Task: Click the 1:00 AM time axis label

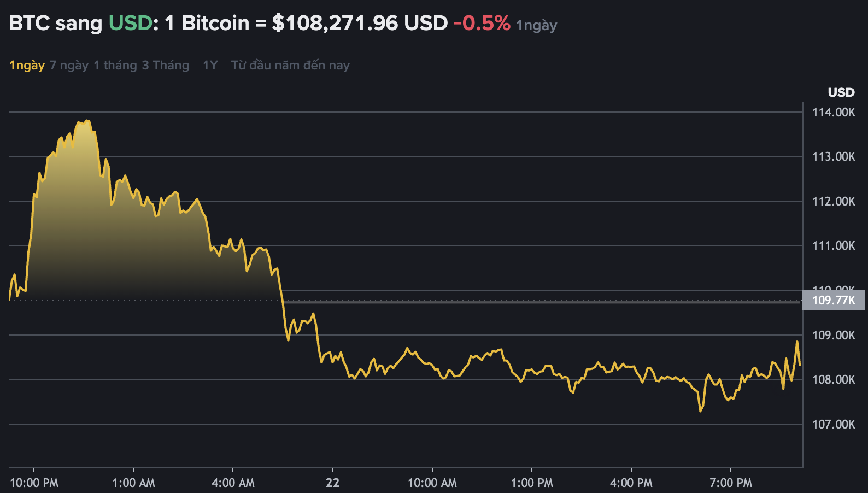Action: pos(133,483)
